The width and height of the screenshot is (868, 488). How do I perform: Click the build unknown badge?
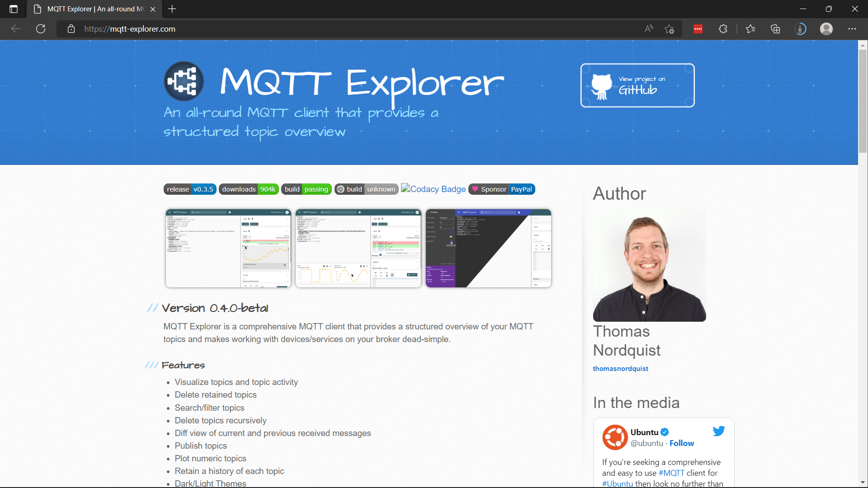[x=366, y=189]
